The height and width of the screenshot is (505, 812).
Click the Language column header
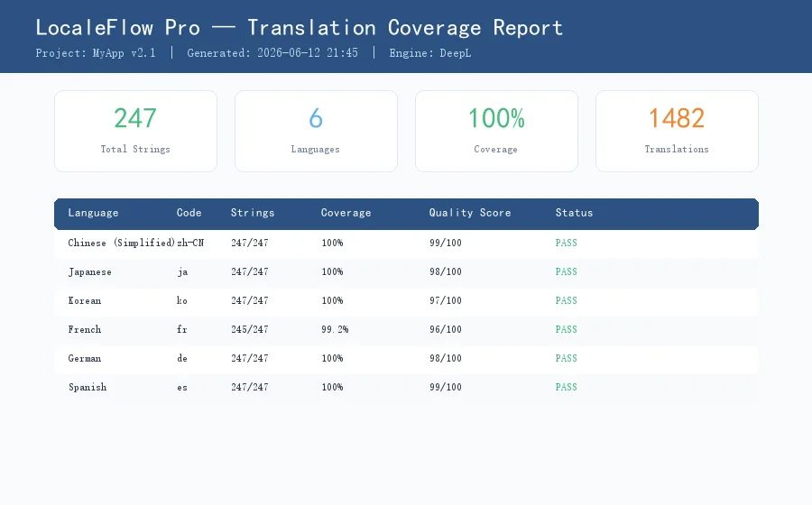(93, 213)
